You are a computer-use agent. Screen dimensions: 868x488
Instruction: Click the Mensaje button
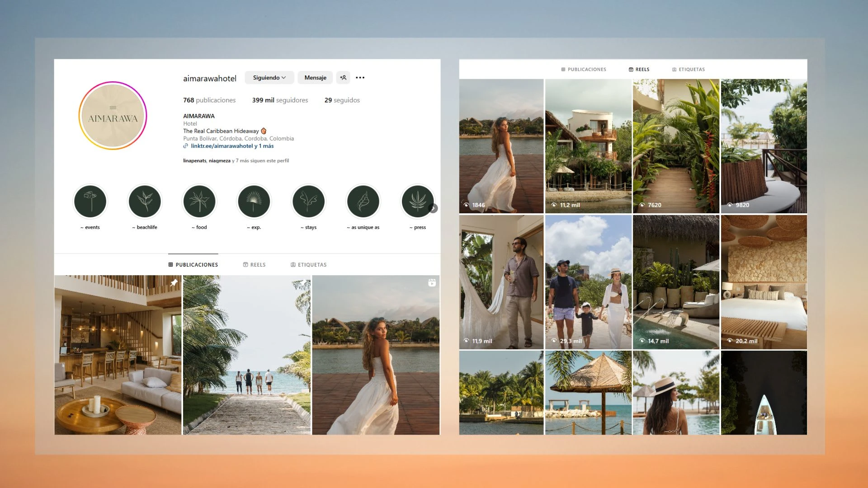[315, 78]
